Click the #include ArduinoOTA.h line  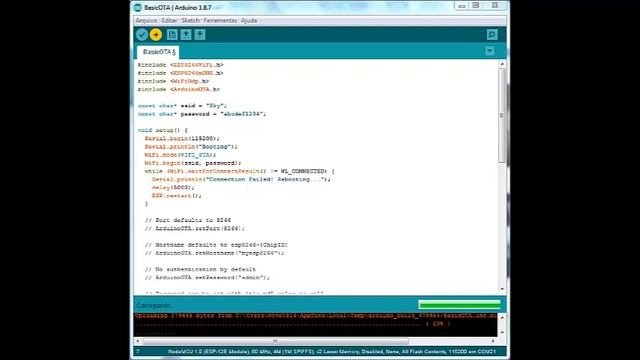[x=178, y=89]
